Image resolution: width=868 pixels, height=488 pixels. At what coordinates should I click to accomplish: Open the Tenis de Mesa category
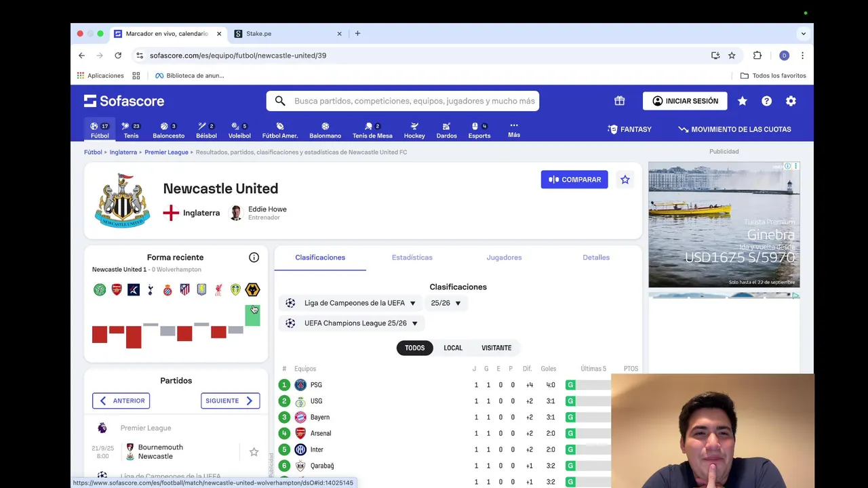(372, 130)
